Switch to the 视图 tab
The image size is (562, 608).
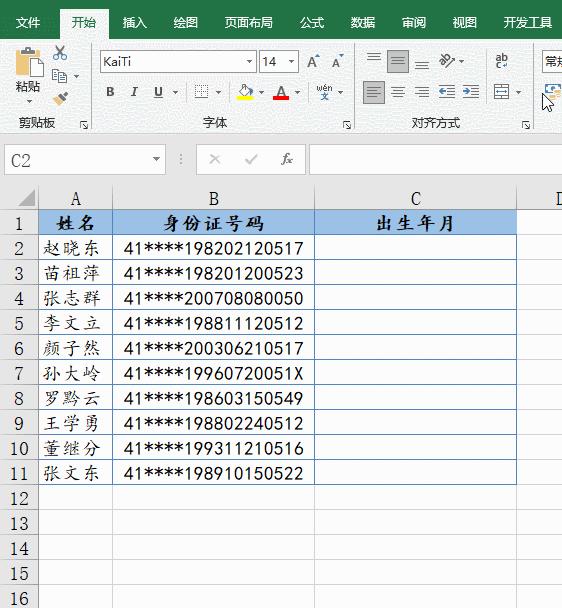(464, 22)
